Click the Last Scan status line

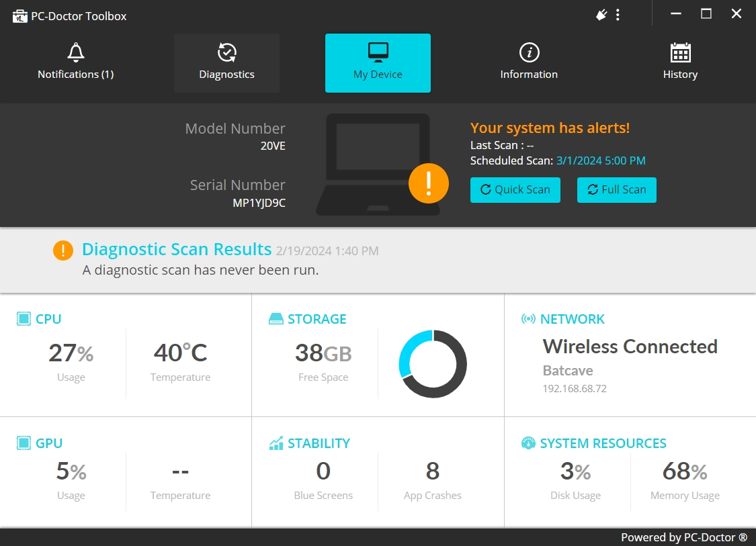click(x=502, y=145)
